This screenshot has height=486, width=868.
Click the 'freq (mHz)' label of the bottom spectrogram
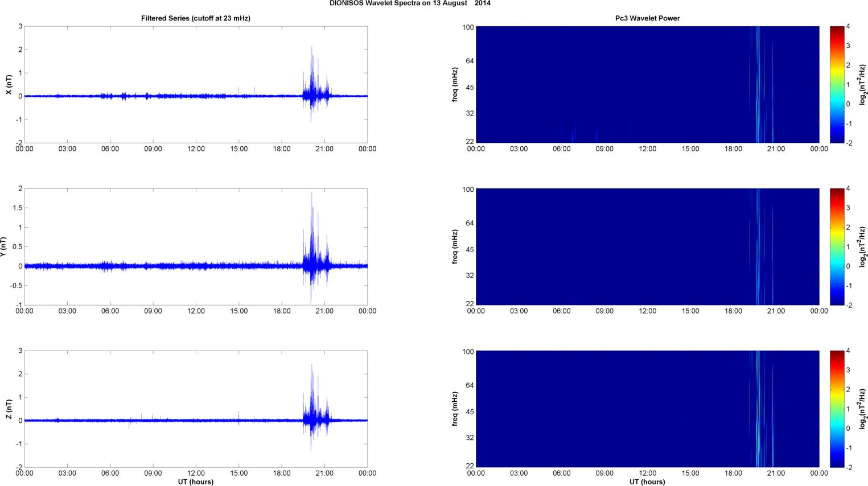(x=455, y=409)
